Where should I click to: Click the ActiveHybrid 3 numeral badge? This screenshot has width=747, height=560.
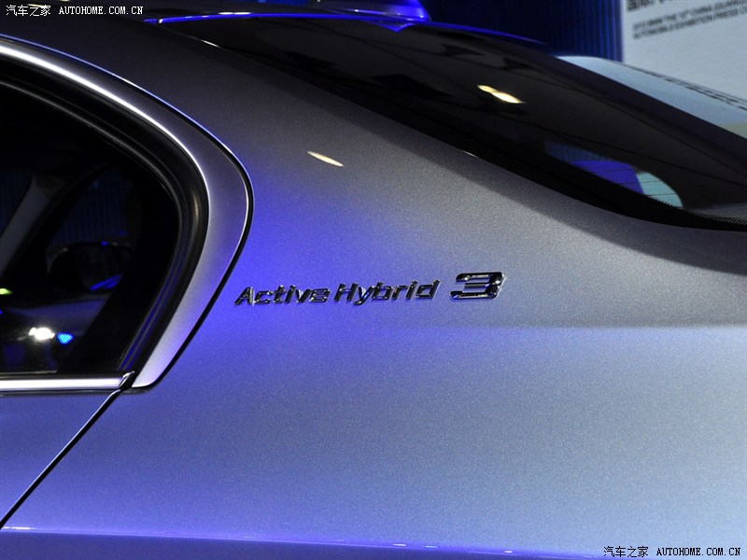pos(477,286)
